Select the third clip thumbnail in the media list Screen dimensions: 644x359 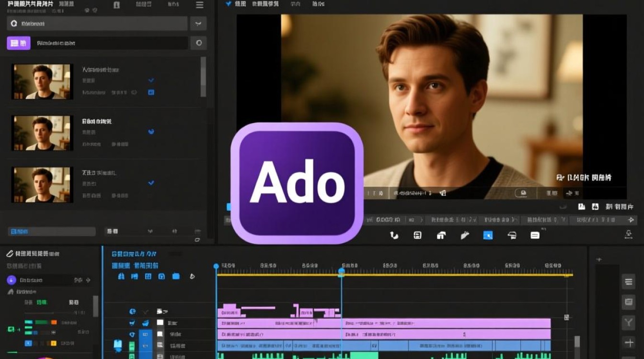click(x=42, y=184)
